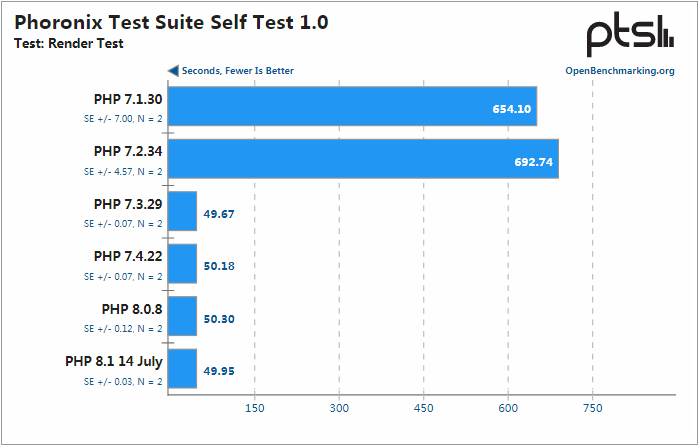Click the PHP 7.4.22 blue bar
Viewport: 699px width, 446px height.
pyautogui.click(x=182, y=264)
